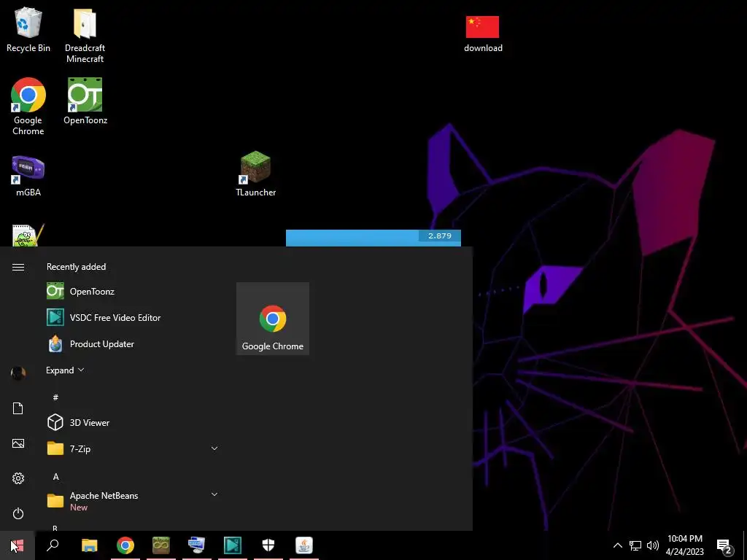This screenshot has width=747, height=560.
Task: Open Windows Security shield on taskbar
Action: 268,545
